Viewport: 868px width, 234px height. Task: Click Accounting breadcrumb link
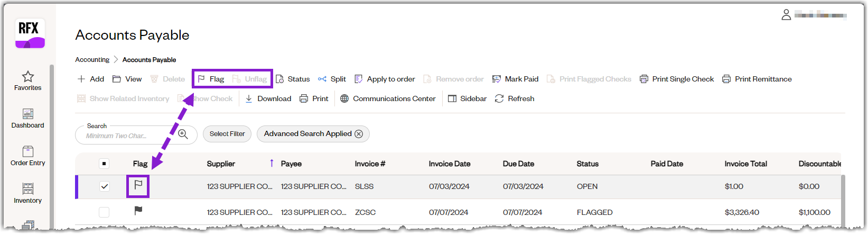click(92, 60)
